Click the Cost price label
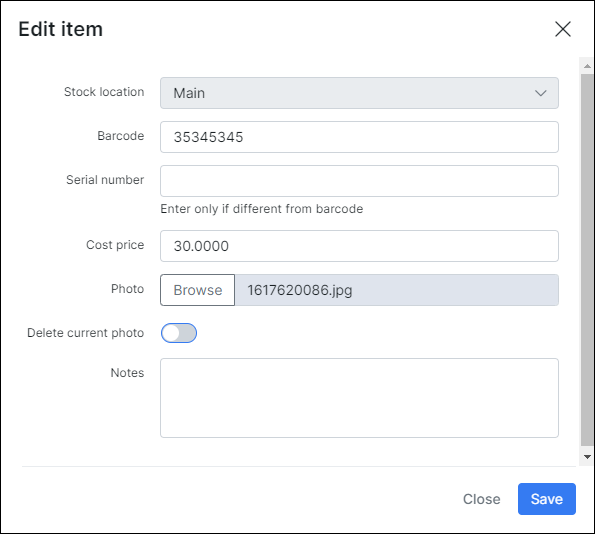This screenshot has height=534, width=595. tap(115, 245)
